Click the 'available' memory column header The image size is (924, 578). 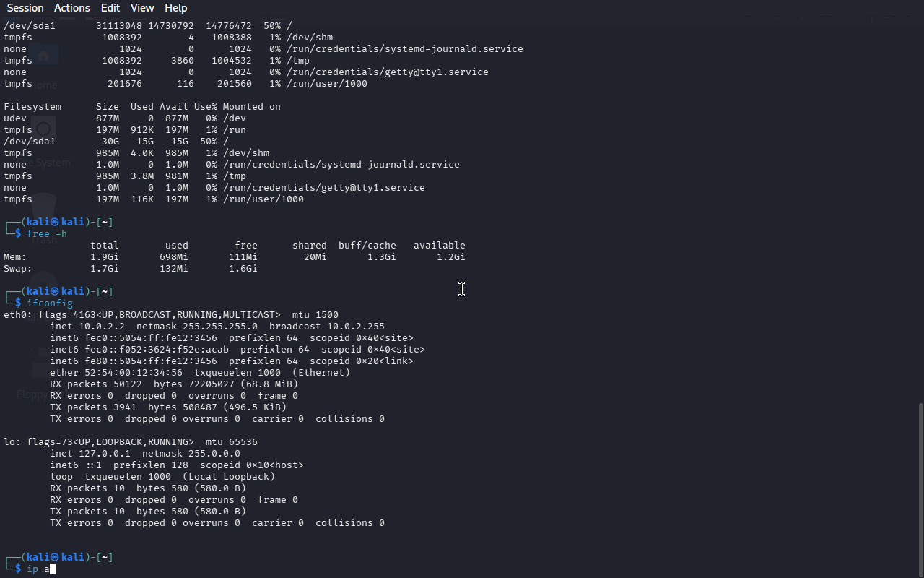click(439, 246)
